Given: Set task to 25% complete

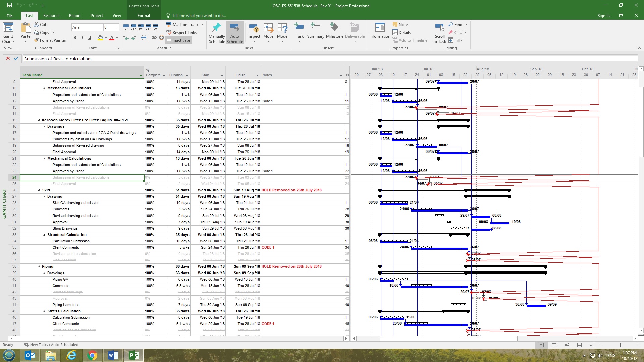Looking at the screenshot, I should (133, 27).
